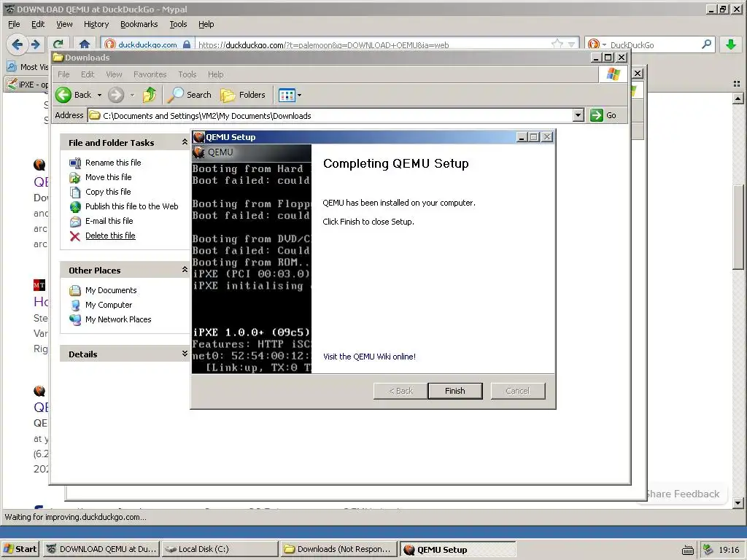
Task: Click the browser Back arrow in Mypal
Action: [x=17, y=44]
